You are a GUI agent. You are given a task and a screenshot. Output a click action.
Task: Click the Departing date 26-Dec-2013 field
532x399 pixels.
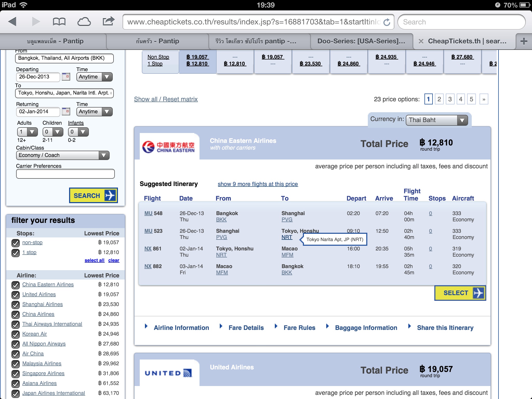(x=38, y=77)
